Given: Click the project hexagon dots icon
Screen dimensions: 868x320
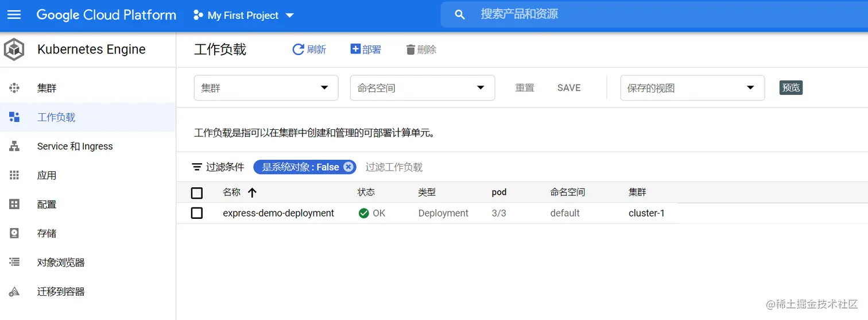Looking at the screenshot, I should (198, 16).
